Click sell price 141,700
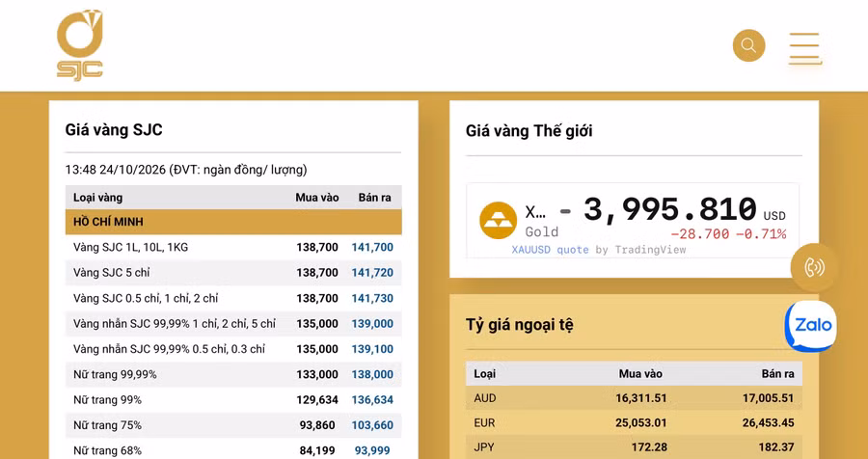This screenshot has height=459, width=868. (x=372, y=248)
